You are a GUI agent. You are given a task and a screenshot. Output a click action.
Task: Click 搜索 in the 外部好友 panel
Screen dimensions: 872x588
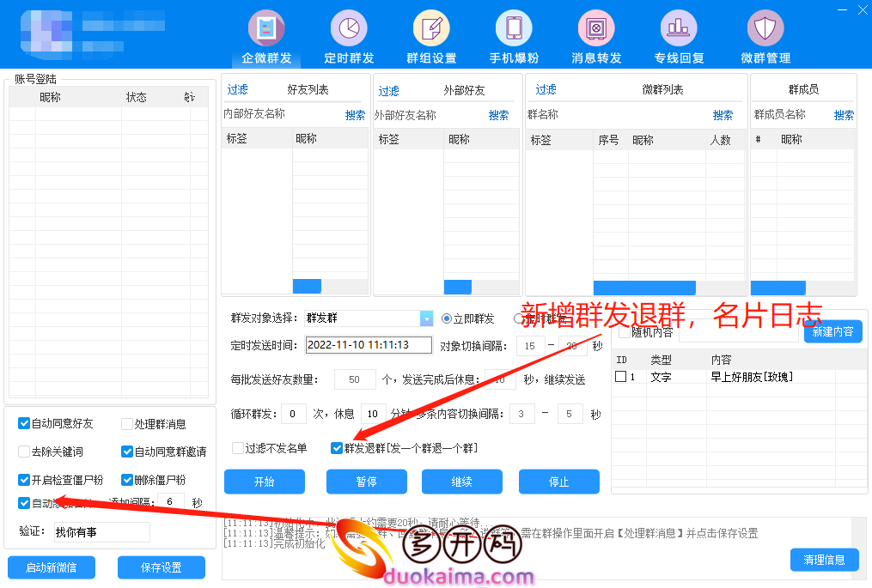click(x=498, y=115)
